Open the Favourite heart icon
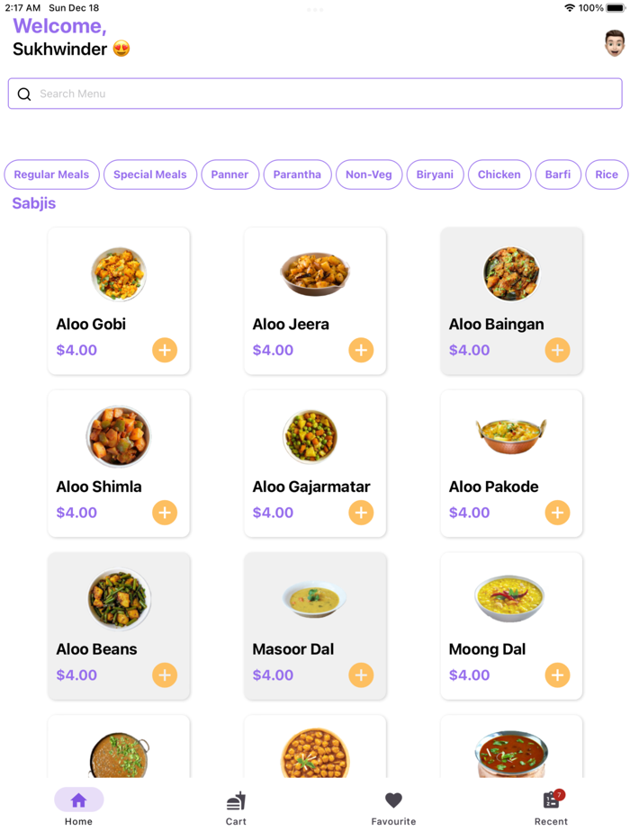The height and width of the screenshot is (840, 630). (393, 800)
